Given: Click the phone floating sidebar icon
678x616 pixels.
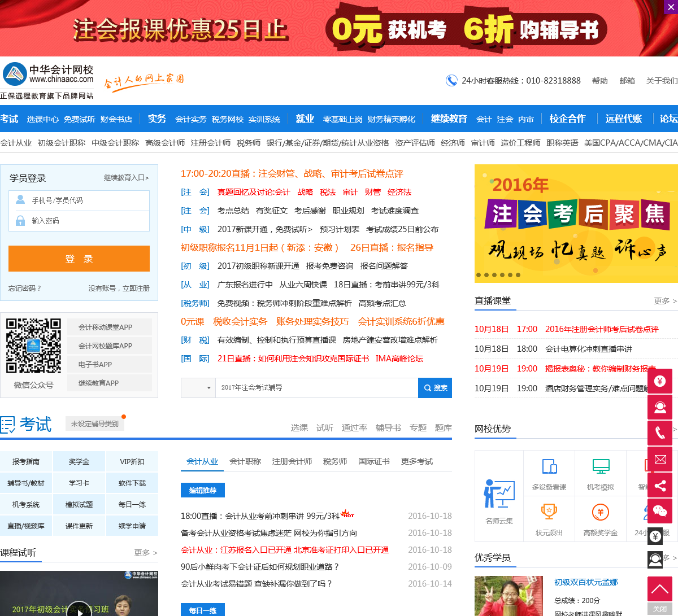Looking at the screenshot, I should [660, 433].
